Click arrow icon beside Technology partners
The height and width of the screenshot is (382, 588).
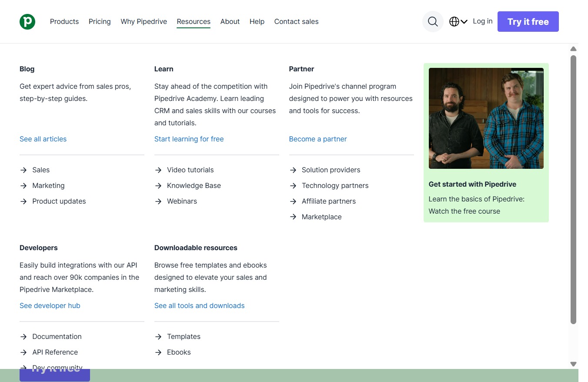[x=293, y=186]
